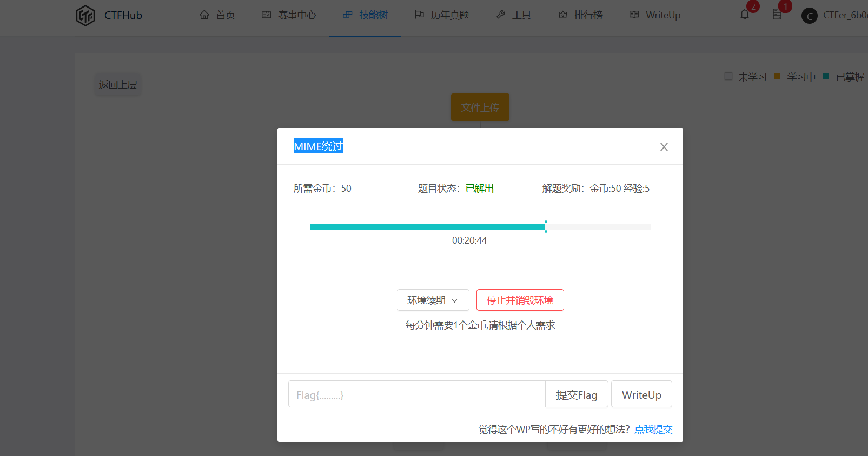Image resolution: width=868 pixels, height=456 pixels.
Task: Open the CTFer_6b0 user name
Action: [845, 15]
